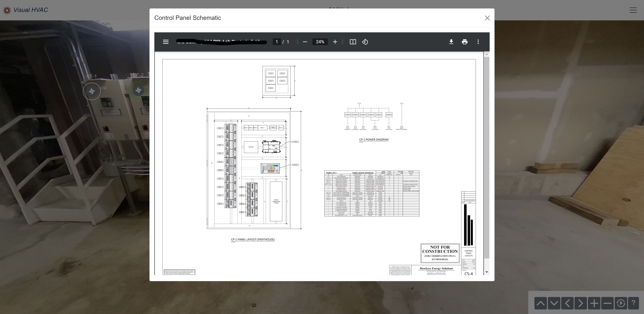
Task: Click the BUS 4 label in panel
Action: pyautogui.click(x=262, y=128)
